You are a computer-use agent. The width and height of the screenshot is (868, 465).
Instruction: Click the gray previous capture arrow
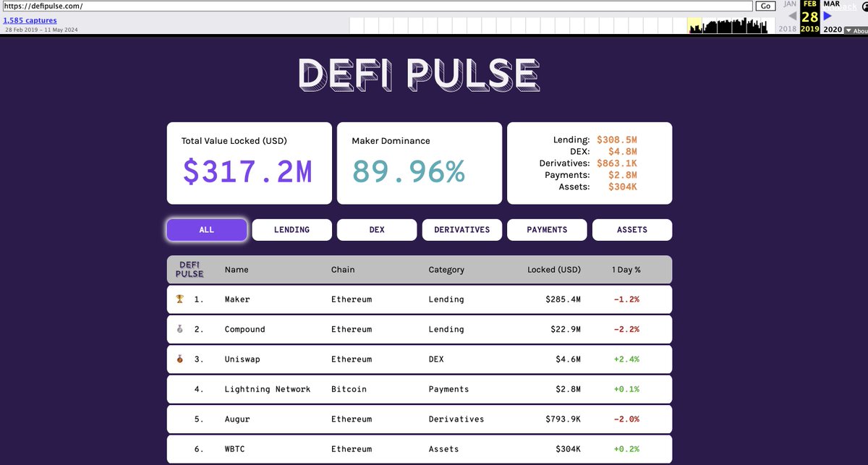[792, 16]
